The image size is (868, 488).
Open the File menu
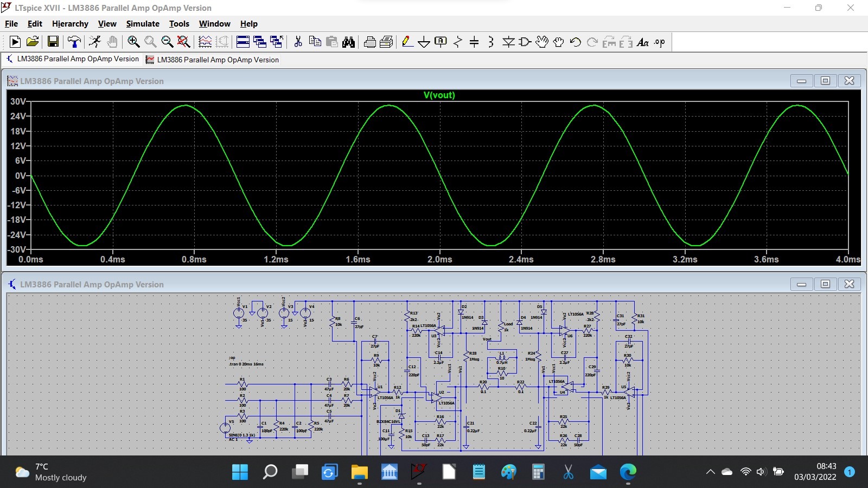(11, 24)
